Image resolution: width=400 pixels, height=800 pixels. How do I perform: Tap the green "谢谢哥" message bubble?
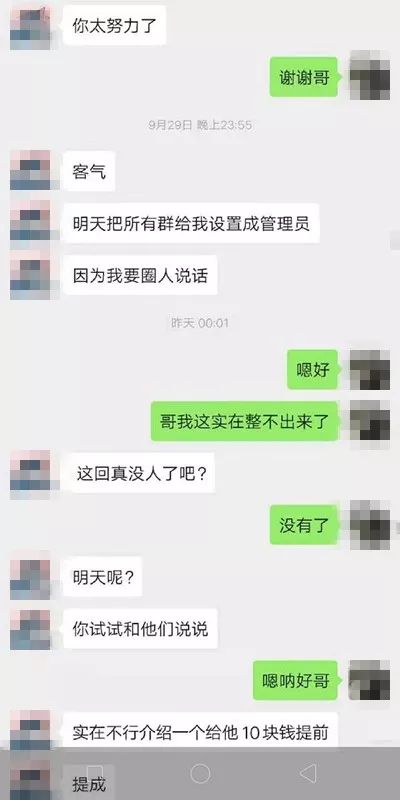click(304, 77)
